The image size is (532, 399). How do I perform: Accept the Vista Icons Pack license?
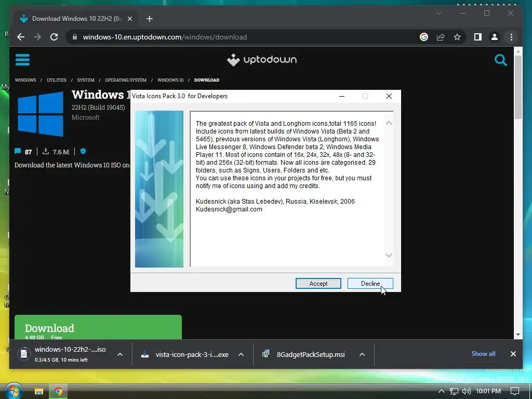click(318, 284)
